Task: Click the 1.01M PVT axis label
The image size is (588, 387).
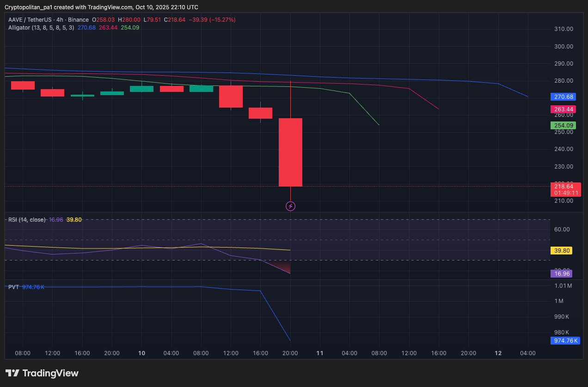Action: click(x=563, y=286)
